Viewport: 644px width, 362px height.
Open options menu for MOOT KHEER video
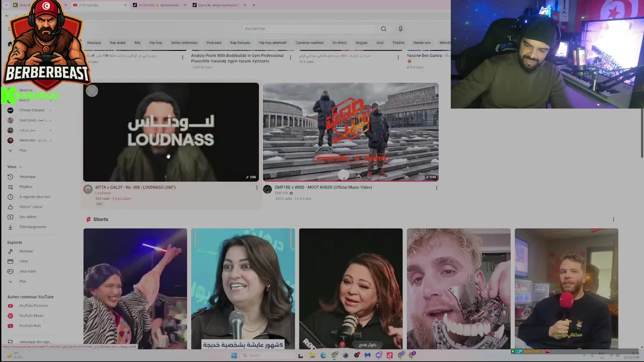(436, 188)
